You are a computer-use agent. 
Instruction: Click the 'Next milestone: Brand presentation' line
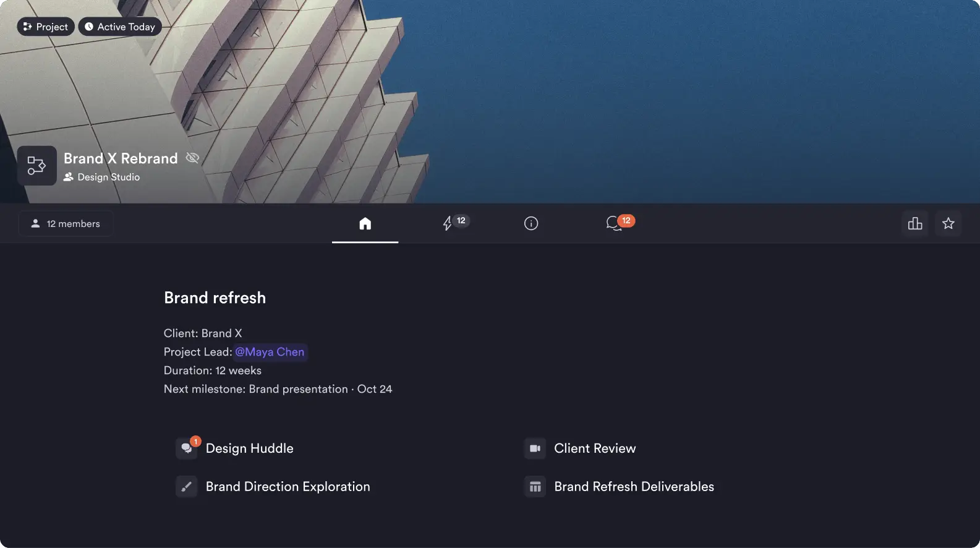[x=278, y=389]
